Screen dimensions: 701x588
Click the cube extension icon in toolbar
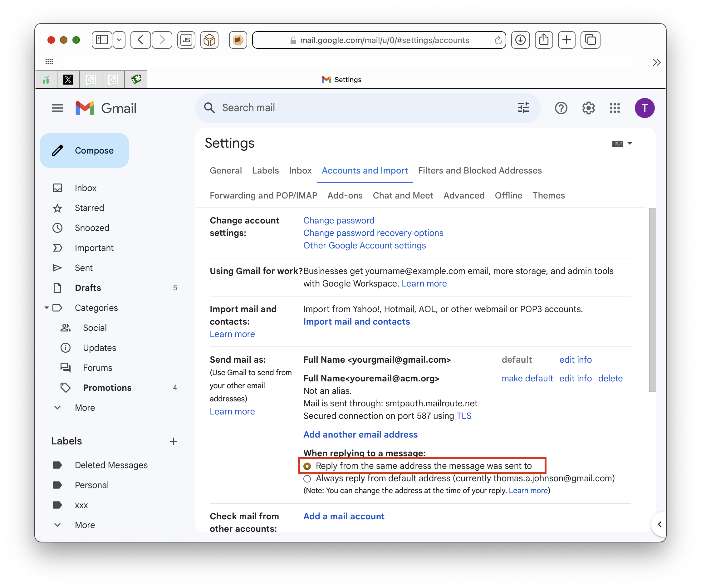(209, 40)
